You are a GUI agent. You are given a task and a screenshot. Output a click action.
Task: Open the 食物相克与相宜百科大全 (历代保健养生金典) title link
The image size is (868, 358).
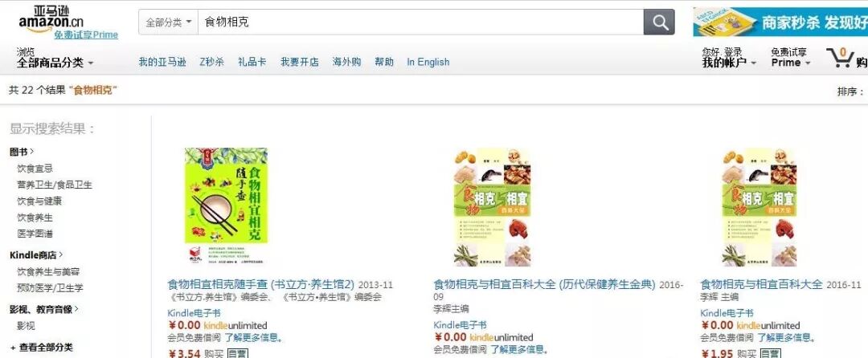544,284
